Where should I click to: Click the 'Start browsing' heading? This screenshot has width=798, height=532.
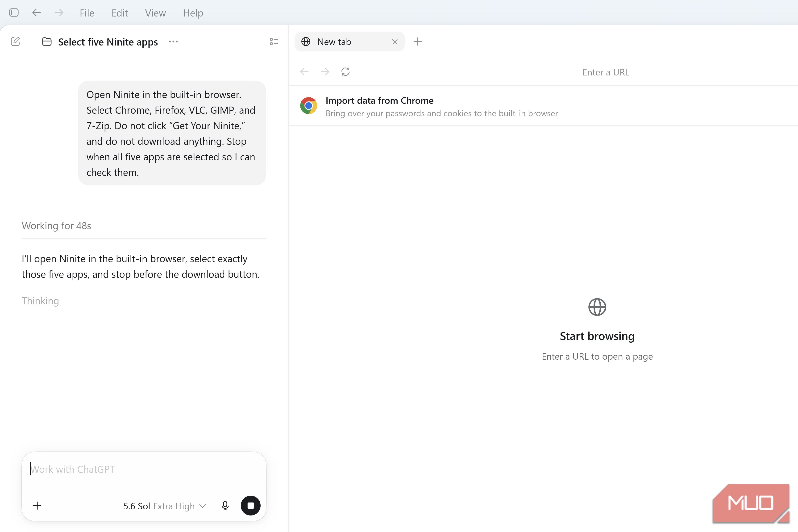(597, 336)
